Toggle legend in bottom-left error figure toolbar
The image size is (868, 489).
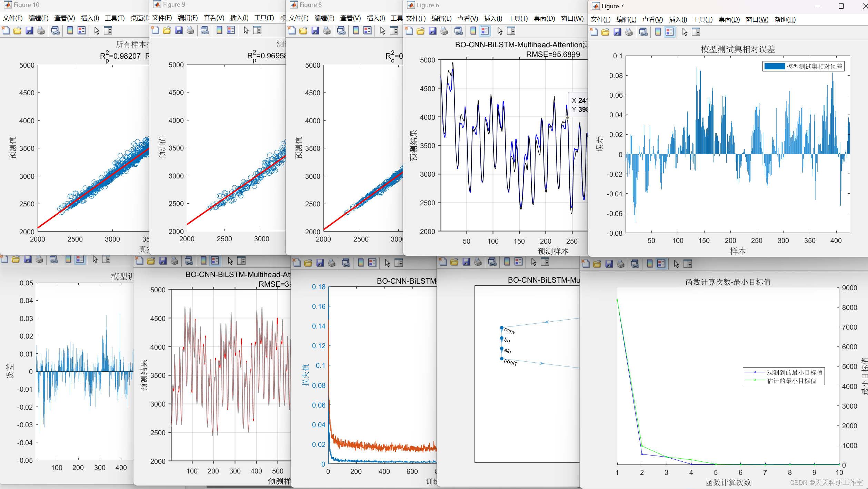pos(80,259)
